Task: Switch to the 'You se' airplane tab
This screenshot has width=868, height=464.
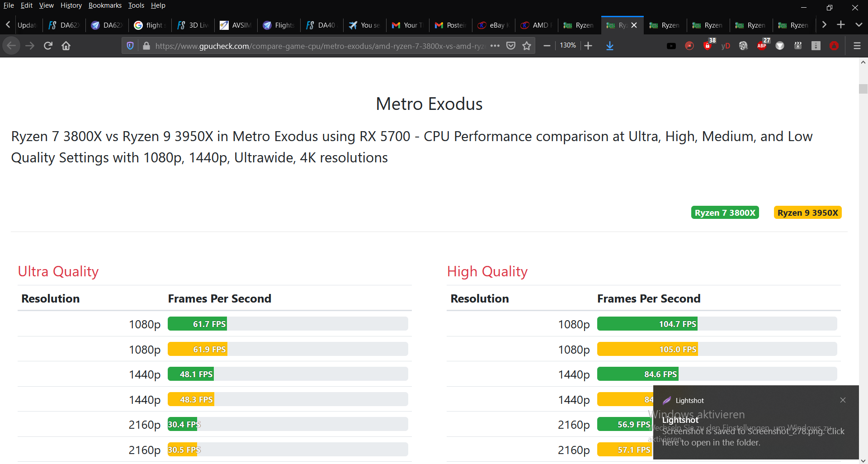Action: click(364, 25)
